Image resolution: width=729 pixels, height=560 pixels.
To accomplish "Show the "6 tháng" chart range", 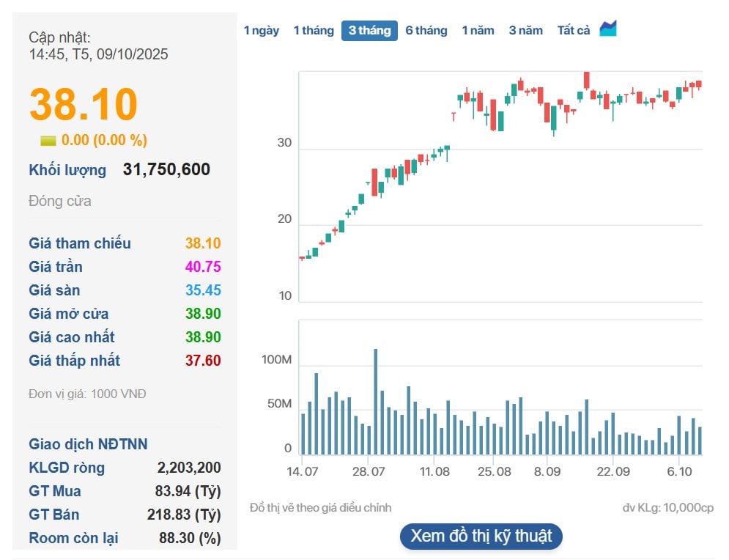I will 426,31.
